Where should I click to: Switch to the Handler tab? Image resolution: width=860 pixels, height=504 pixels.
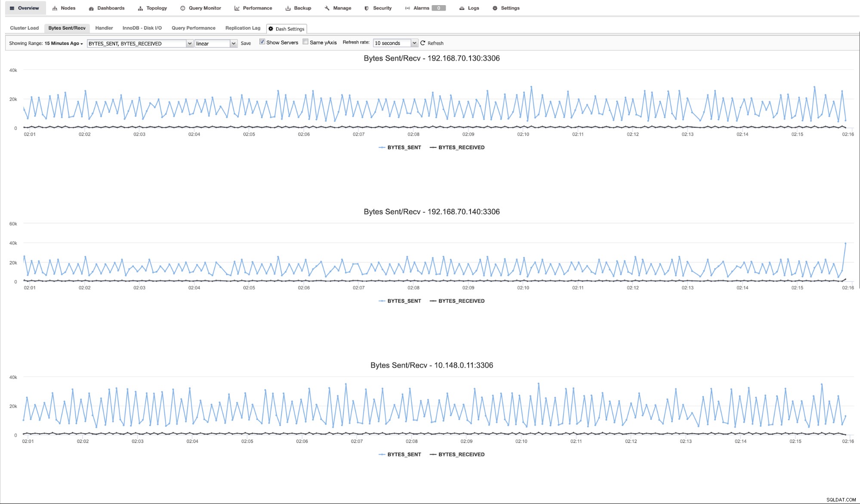[104, 28]
